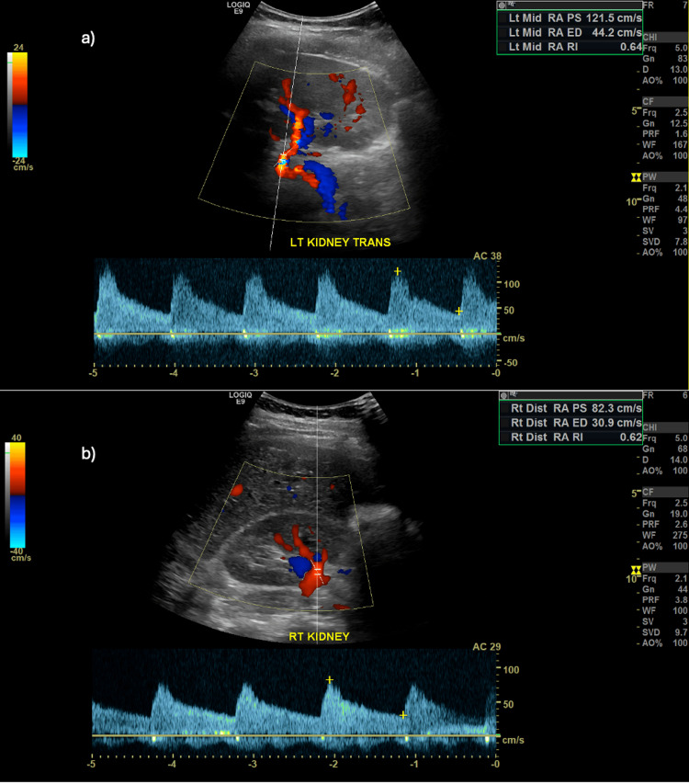Select the Rt Dist RA PS 82.3 cm/s row
The width and height of the screenshot is (689, 784).
pyautogui.click(x=571, y=408)
